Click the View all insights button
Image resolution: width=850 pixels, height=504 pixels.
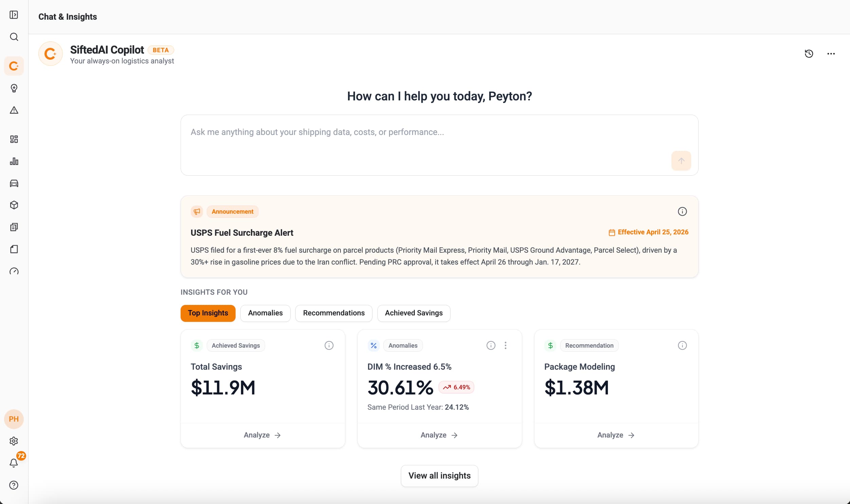[x=439, y=476]
